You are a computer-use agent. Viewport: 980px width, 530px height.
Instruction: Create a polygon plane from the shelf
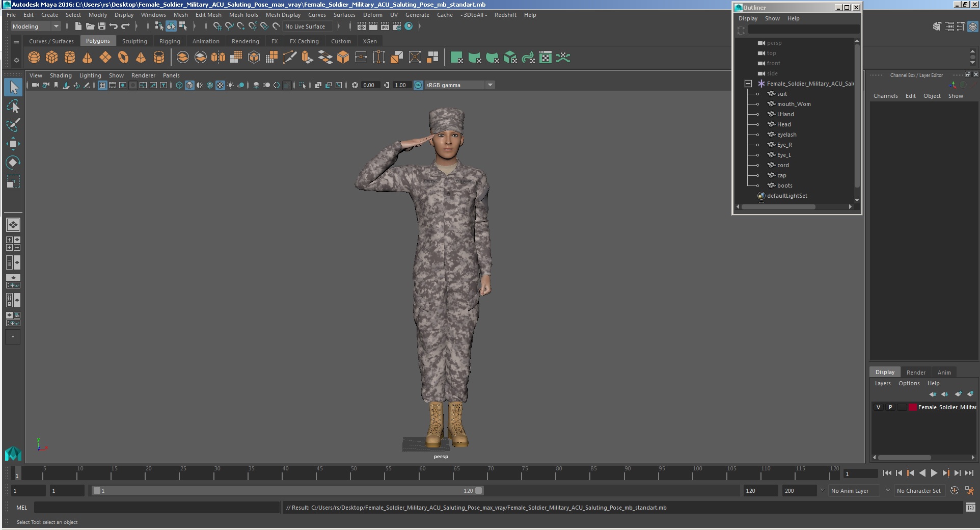point(105,58)
